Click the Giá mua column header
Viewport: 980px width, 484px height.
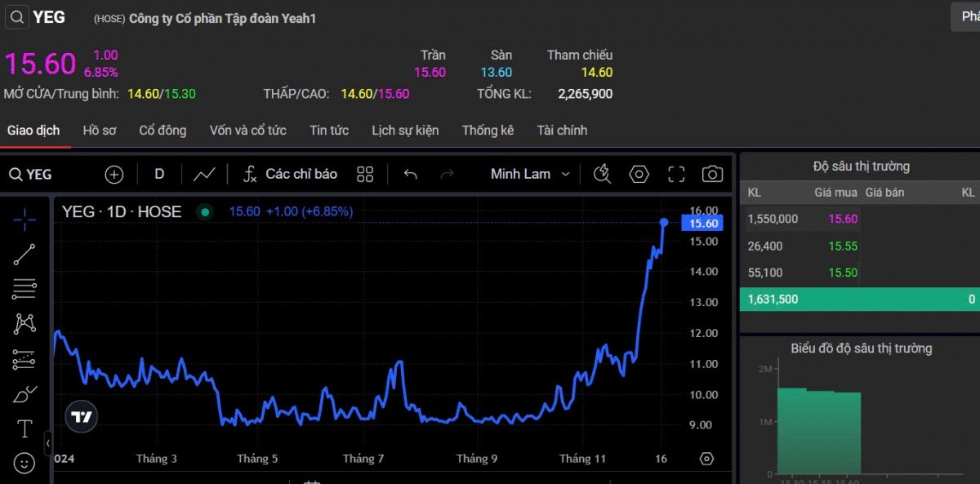[835, 193]
